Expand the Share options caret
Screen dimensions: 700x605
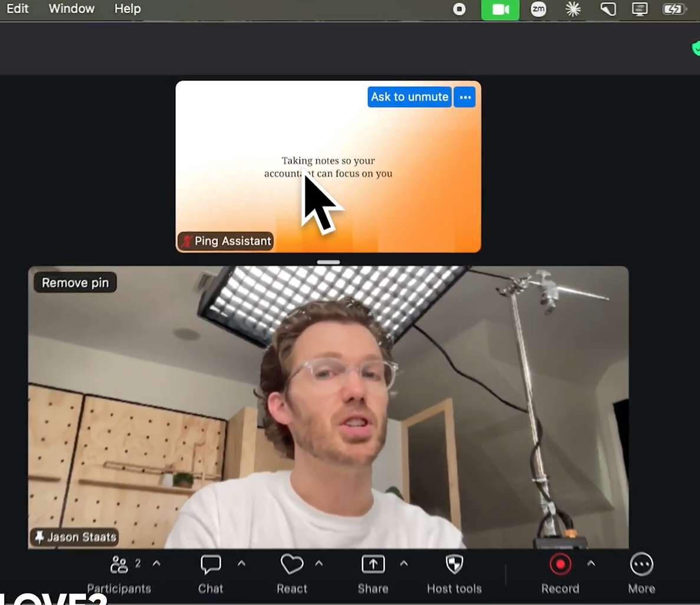coord(404,564)
